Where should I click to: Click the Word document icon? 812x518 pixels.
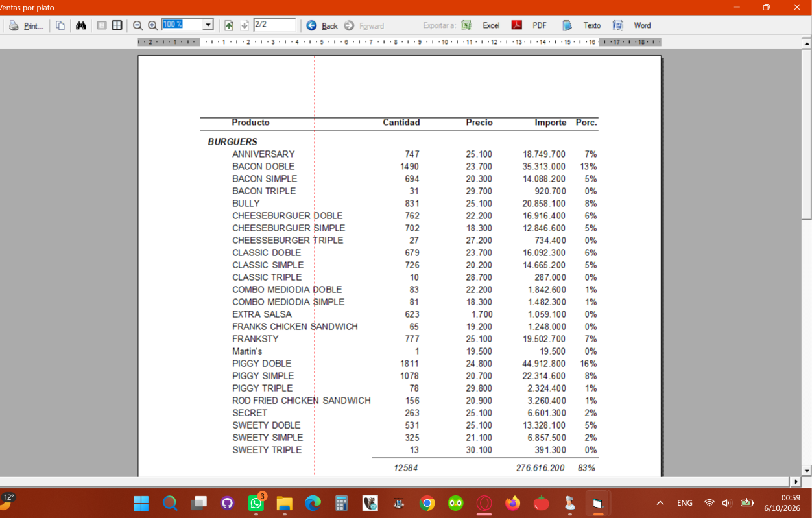pos(618,25)
